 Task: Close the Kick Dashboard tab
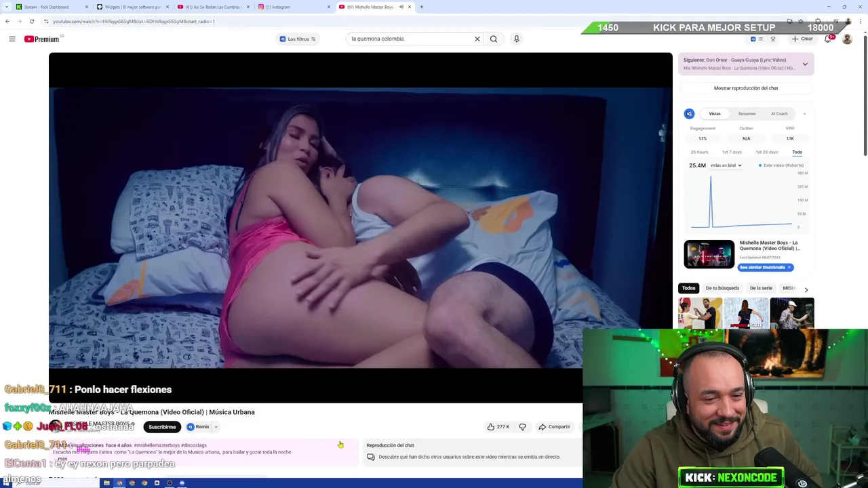click(86, 7)
